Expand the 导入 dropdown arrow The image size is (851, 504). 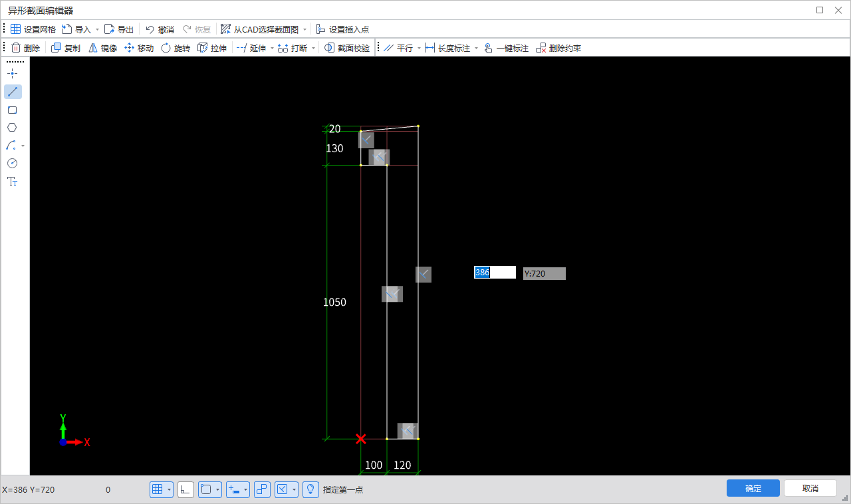[x=97, y=29]
